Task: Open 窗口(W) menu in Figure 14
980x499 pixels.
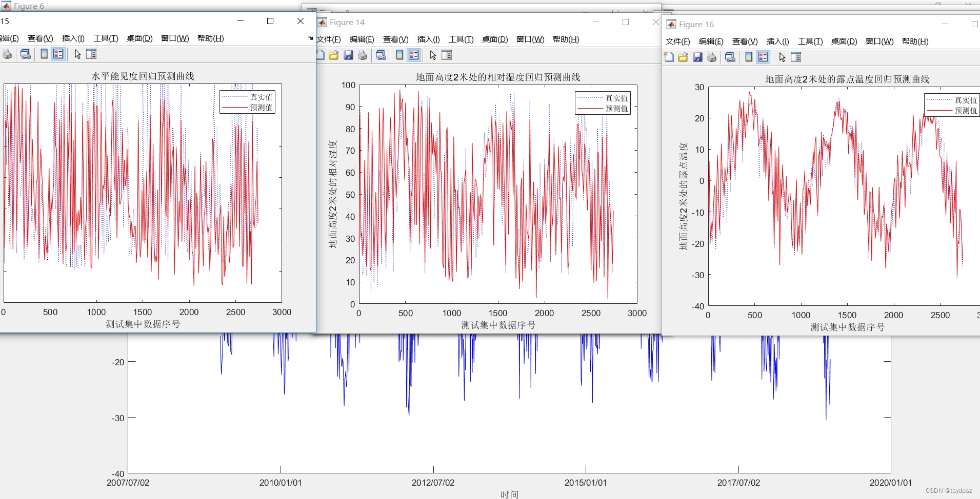Action: click(530, 39)
